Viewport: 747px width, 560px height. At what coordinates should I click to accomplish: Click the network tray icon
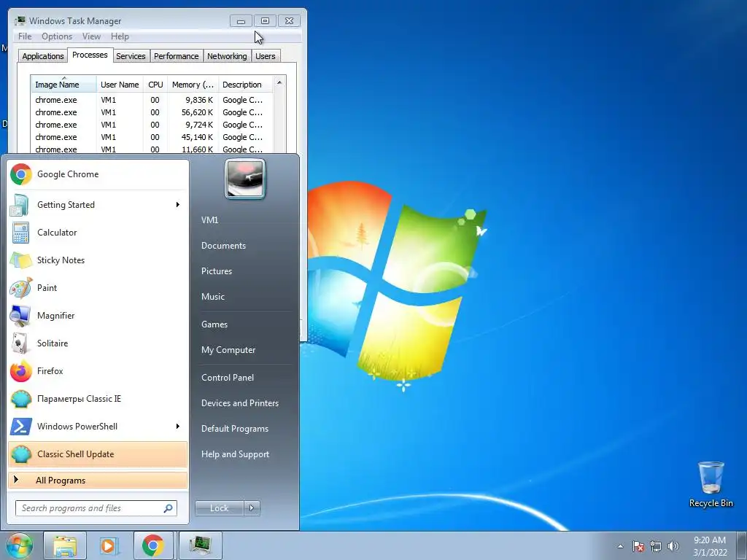coord(656,546)
